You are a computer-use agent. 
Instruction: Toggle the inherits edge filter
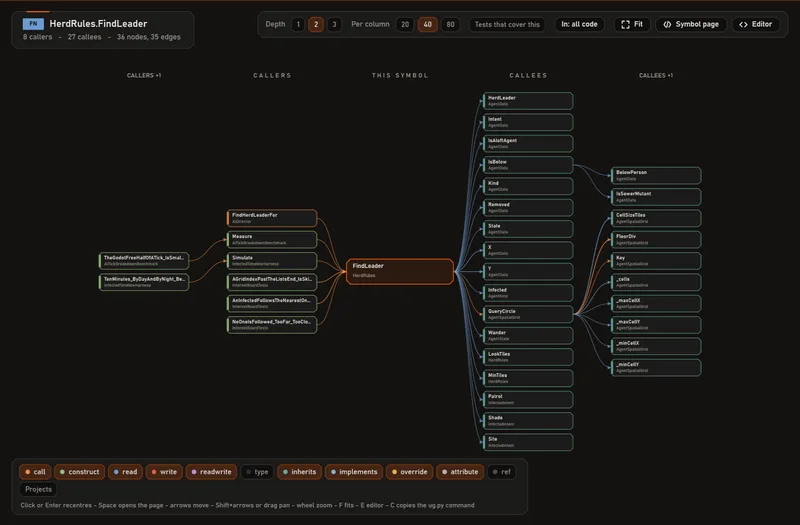tap(299, 472)
